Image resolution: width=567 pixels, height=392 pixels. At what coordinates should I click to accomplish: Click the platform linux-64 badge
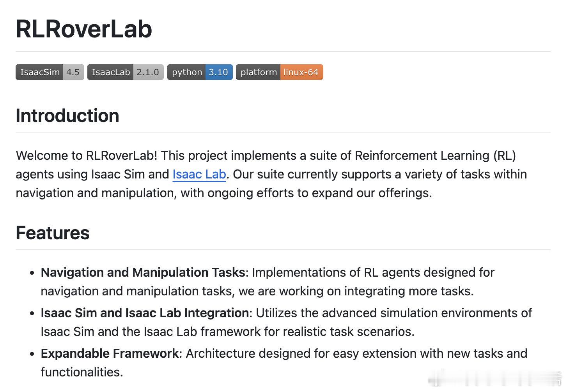[x=280, y=72]
